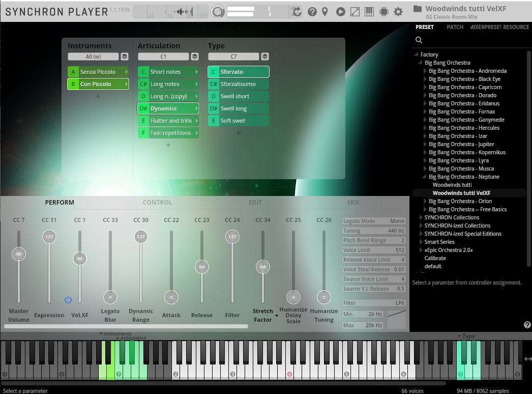Collapse Big Bang Orchestra - Neptune folder
532x394 pixels.
[x=425, y=177]
